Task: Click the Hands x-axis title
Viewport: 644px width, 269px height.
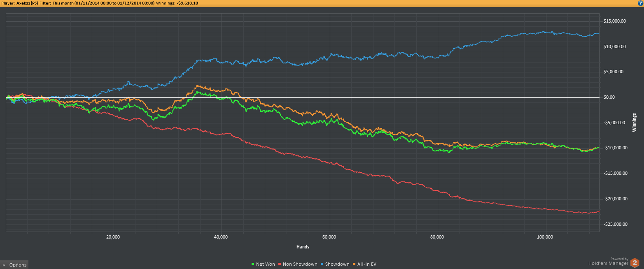Action: coord(303,247)
